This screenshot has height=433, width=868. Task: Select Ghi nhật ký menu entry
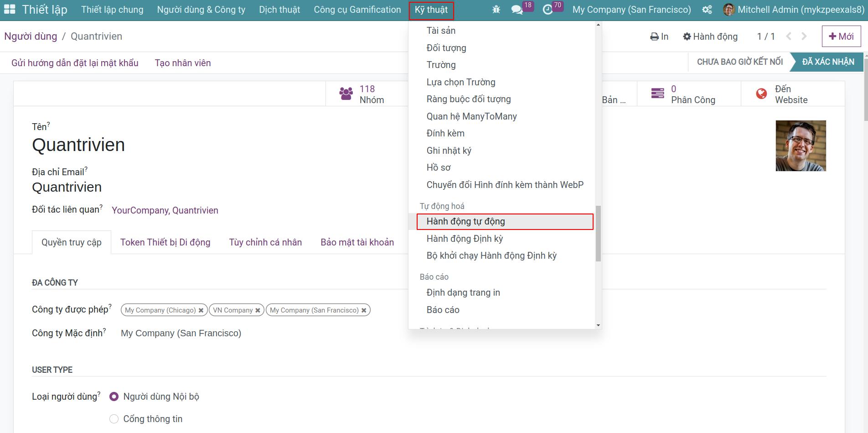click(449, 151)
